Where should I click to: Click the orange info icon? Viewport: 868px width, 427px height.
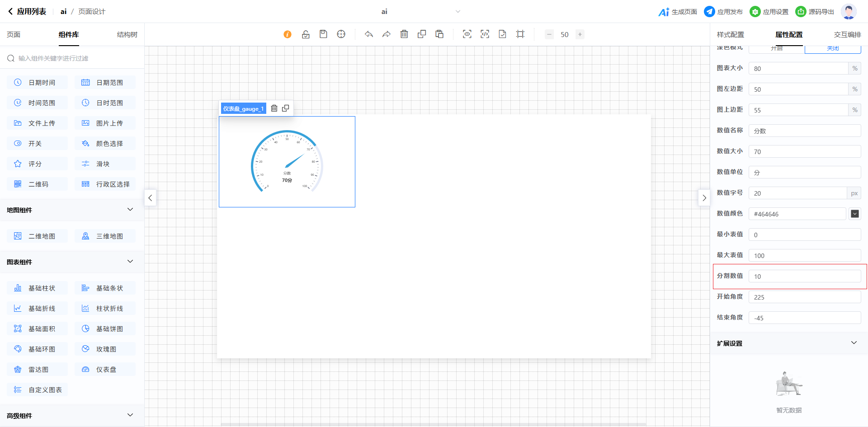point(288,34)
